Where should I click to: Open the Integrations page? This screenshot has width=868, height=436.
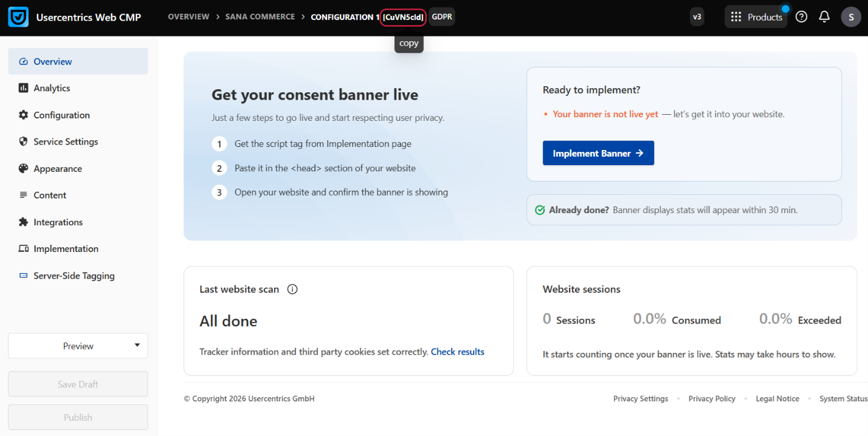point(58,222)
